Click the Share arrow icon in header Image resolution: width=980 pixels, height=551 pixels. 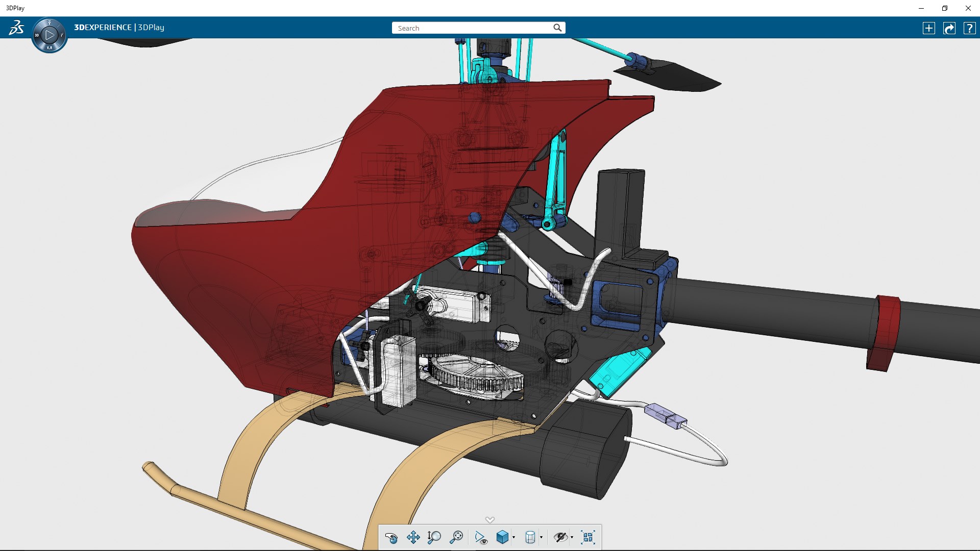(949, 28)
